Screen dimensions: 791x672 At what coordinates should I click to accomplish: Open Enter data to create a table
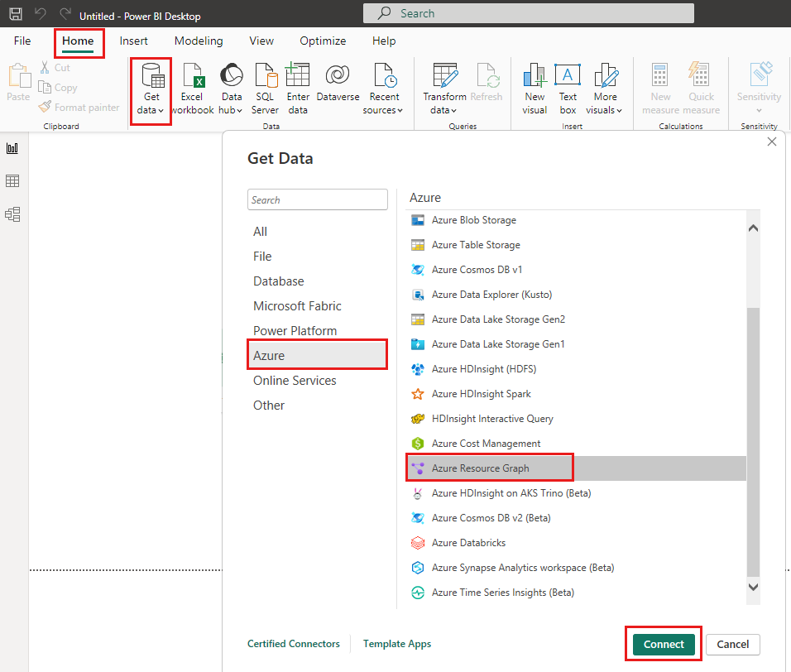[x=298, y=87]
